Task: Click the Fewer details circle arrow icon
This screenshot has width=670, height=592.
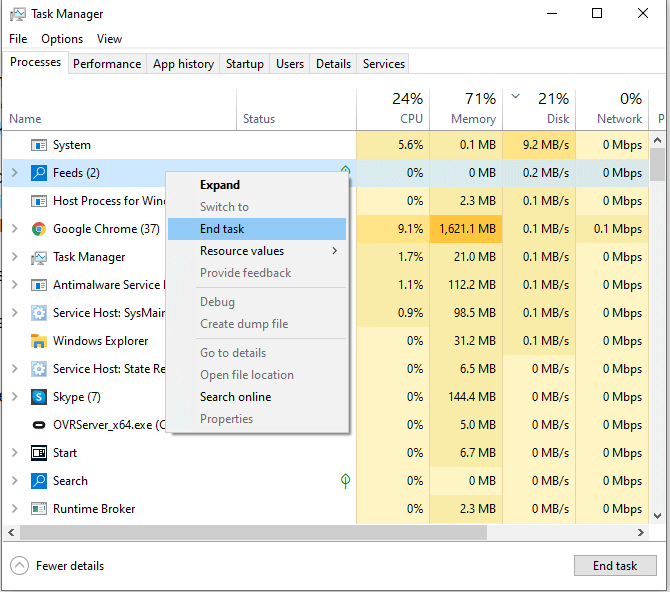Action: tap(20, 566)
